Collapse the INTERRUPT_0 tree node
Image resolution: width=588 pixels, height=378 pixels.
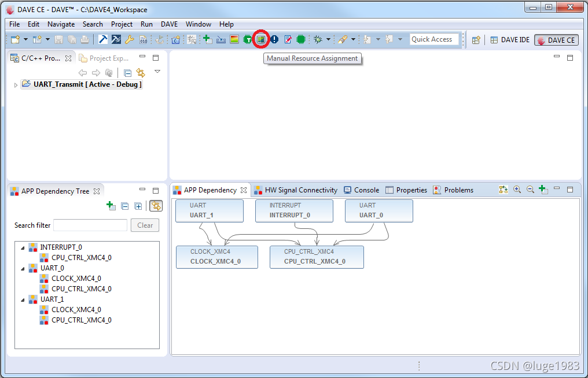[x=23, y=247]
